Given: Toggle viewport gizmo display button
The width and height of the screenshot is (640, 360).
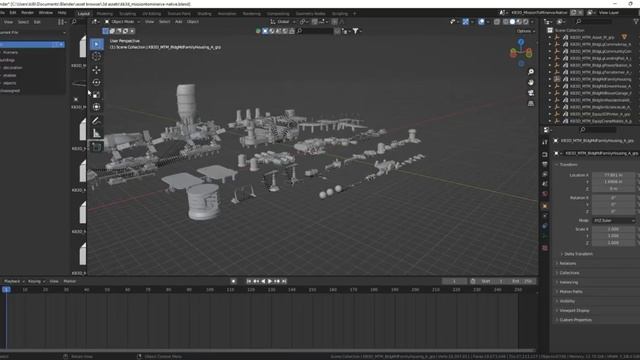Looking at the screenshot, I should (x=466, y=22).
